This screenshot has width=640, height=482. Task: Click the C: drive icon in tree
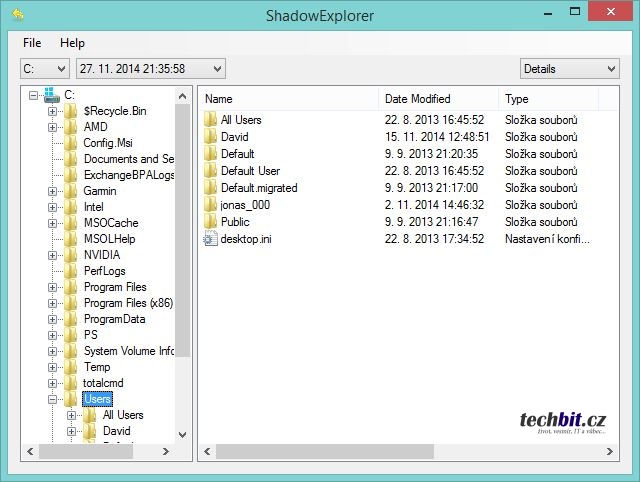point(52,95)
